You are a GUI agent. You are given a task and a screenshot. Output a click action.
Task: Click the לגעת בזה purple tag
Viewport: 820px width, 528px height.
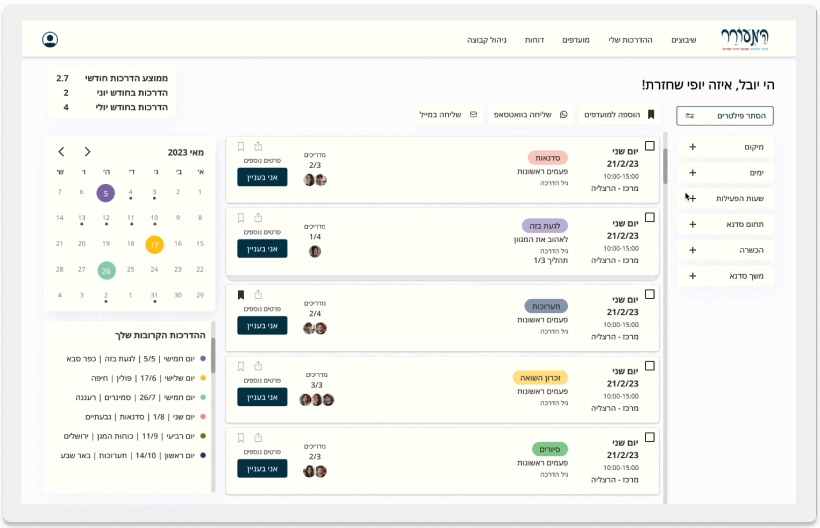point(545,226)
